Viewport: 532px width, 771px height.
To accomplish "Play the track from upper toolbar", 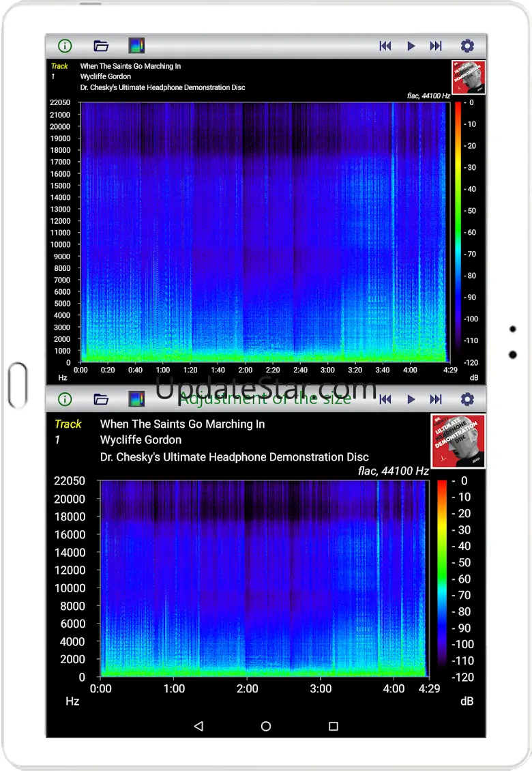I will tap(411, 46).
